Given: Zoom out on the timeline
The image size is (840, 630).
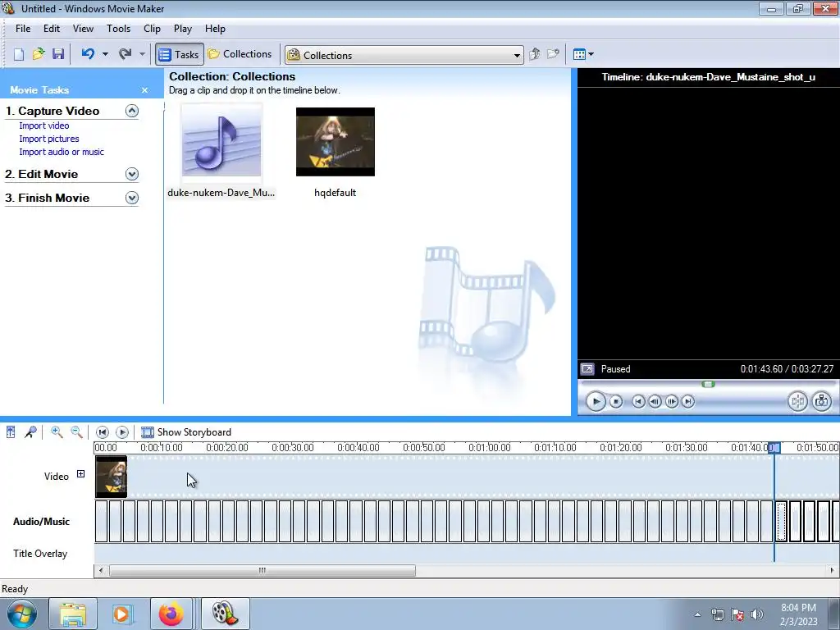Looking at the screenshot, I should [x=76, y=431].
